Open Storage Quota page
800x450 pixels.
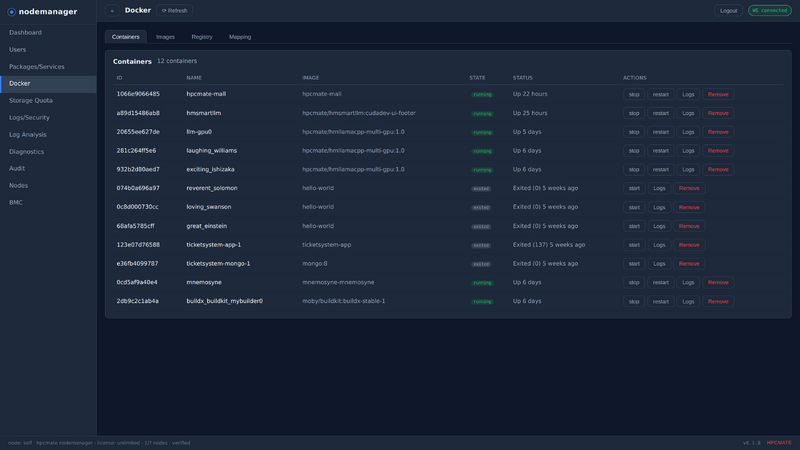pyautogui.click(x=48, y=101)
